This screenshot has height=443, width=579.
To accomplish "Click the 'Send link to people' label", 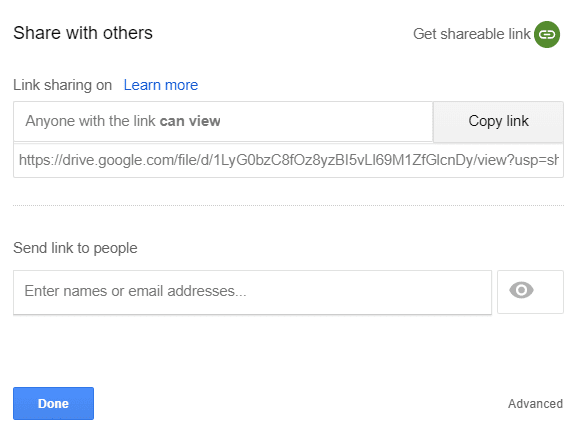I will pos(75,248).
